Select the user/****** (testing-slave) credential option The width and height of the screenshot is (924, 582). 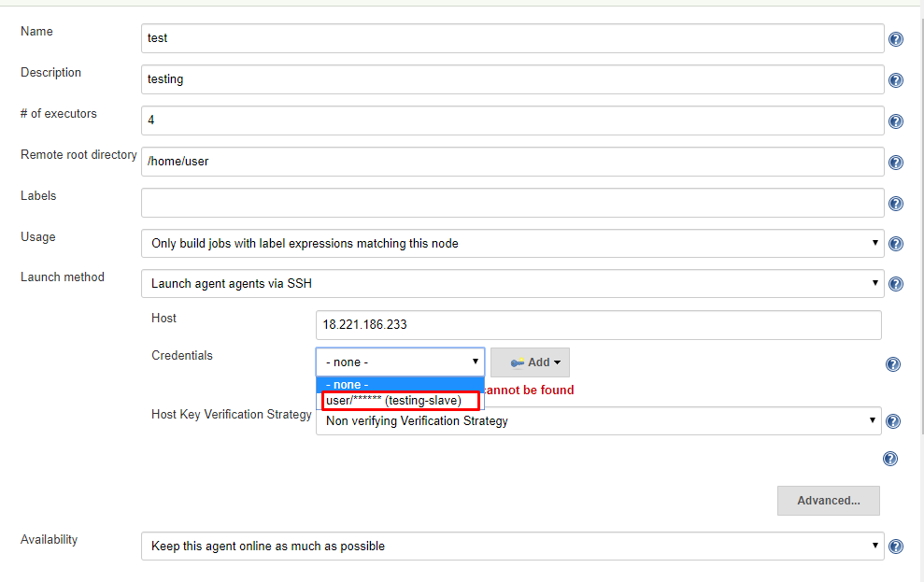[399, 401]
